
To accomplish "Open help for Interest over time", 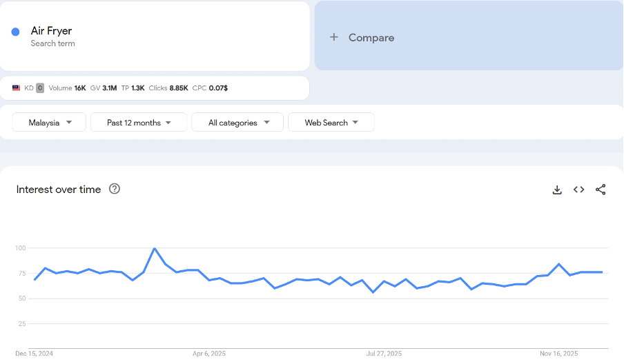I will point(115,189).
